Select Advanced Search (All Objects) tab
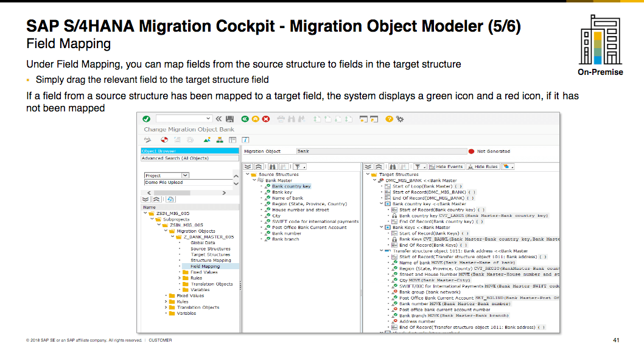 pos(190,158)
